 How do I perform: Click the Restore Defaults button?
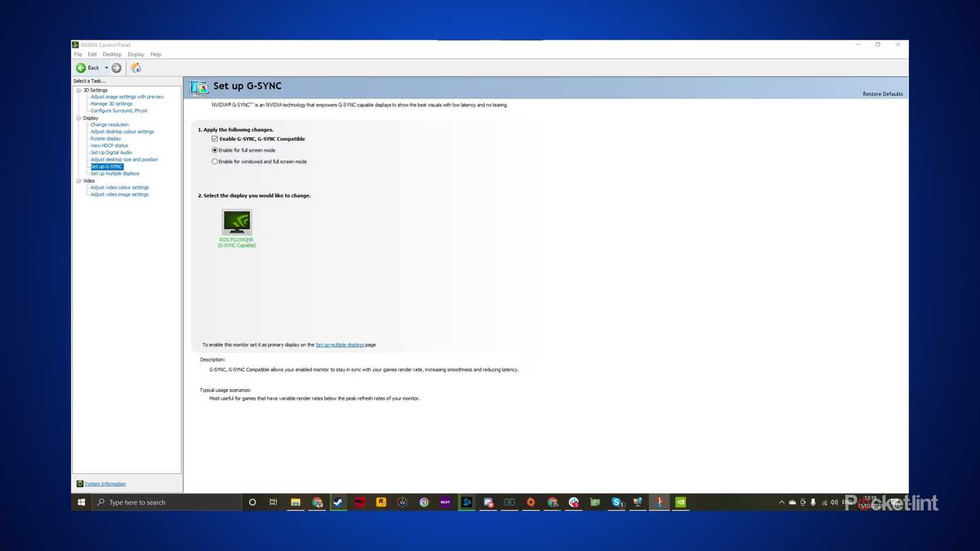(x=883, y=93)
